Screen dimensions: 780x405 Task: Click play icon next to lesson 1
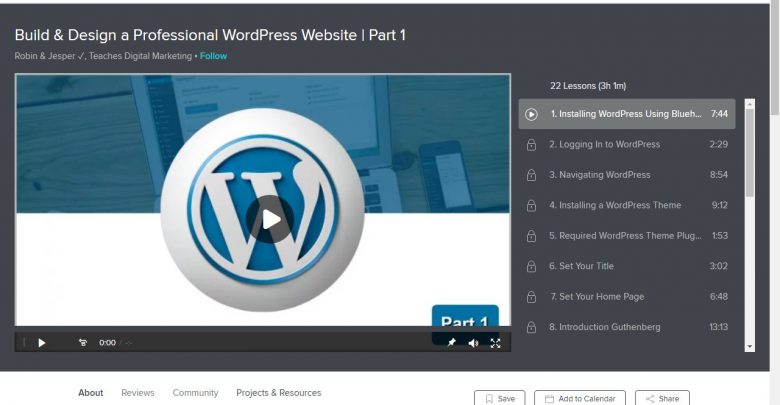click(531, 114)
